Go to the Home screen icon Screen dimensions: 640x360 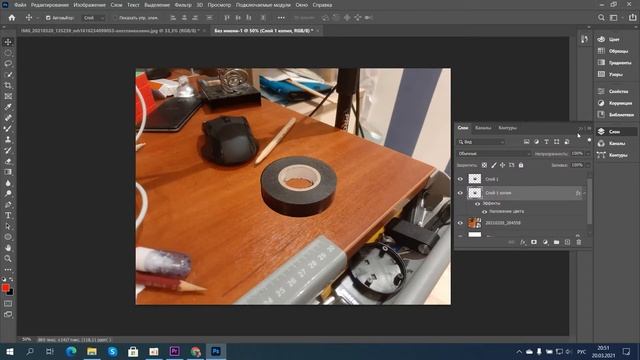click(12, 18)
